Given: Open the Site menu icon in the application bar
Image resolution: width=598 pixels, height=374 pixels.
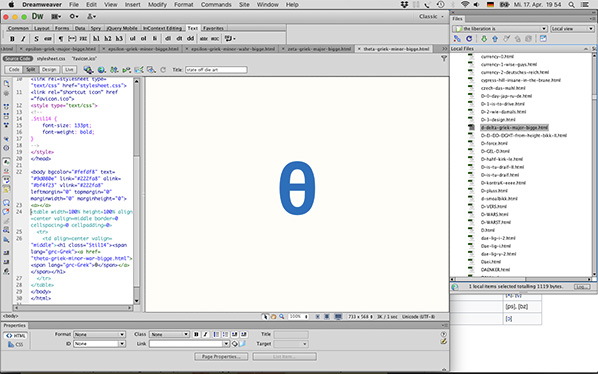Looking at the screenshot, I should pos(92,16).
